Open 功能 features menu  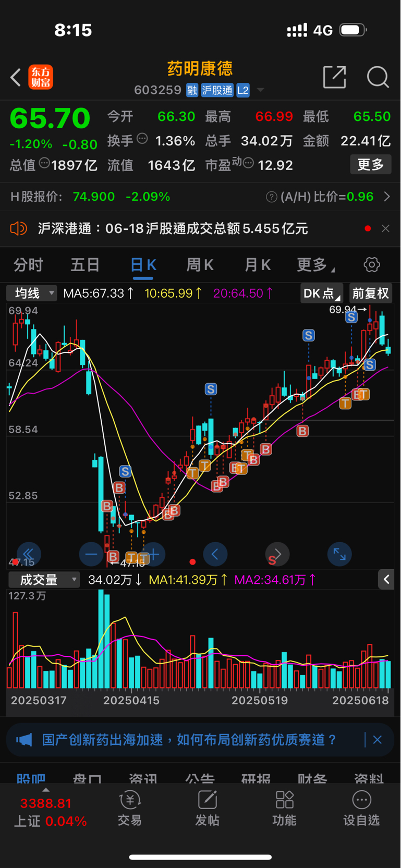coord(284,809)
